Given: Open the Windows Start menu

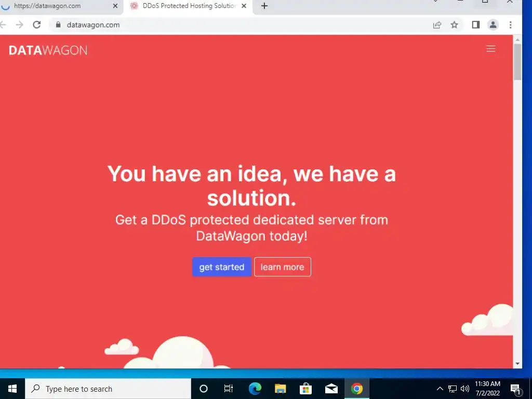Looking at the screenshot, I should [12, 389].
